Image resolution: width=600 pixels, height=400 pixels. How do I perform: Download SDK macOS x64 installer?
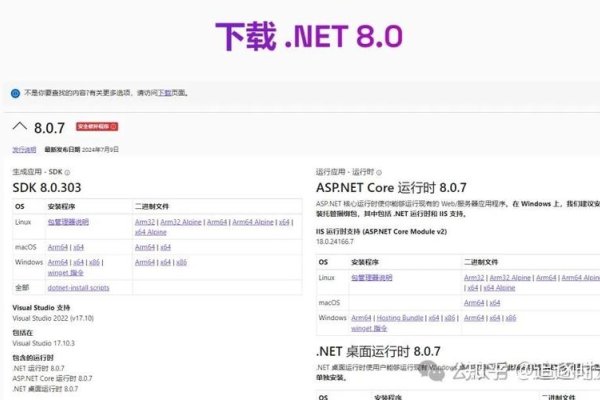coord(78,247)
